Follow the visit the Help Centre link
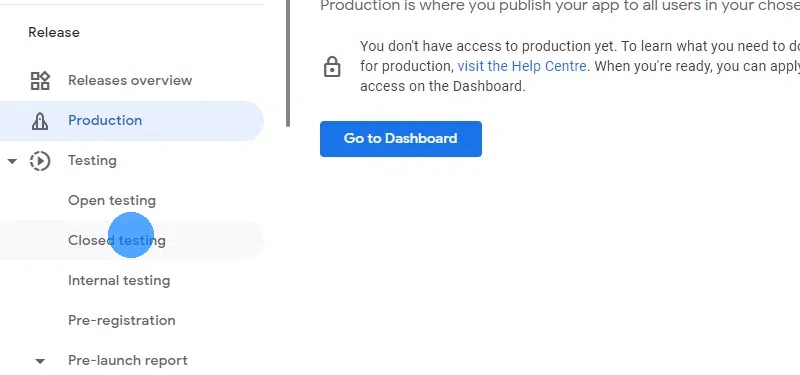The image size is (800, 375). pyautogui.click(x=521, y=66)
